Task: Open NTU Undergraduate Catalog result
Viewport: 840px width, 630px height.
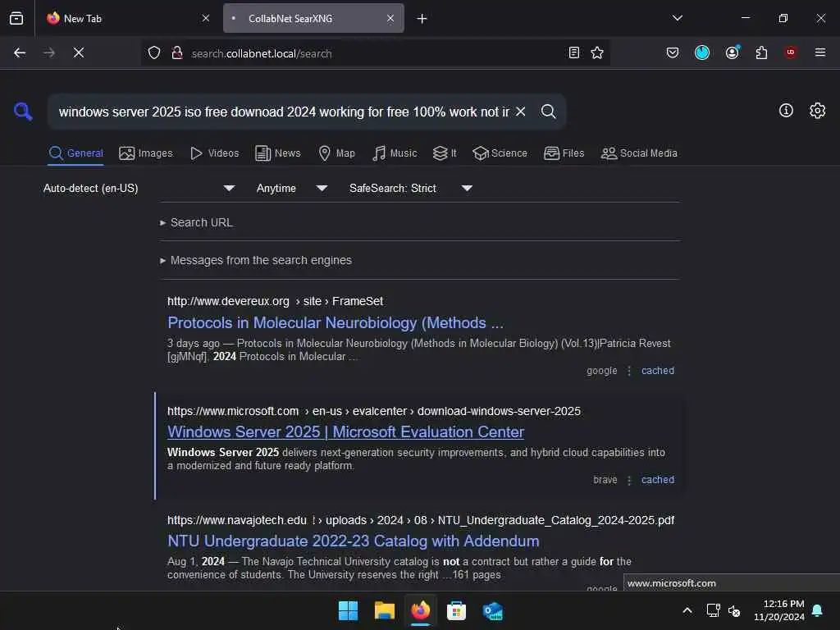Action: pos(353,541)
